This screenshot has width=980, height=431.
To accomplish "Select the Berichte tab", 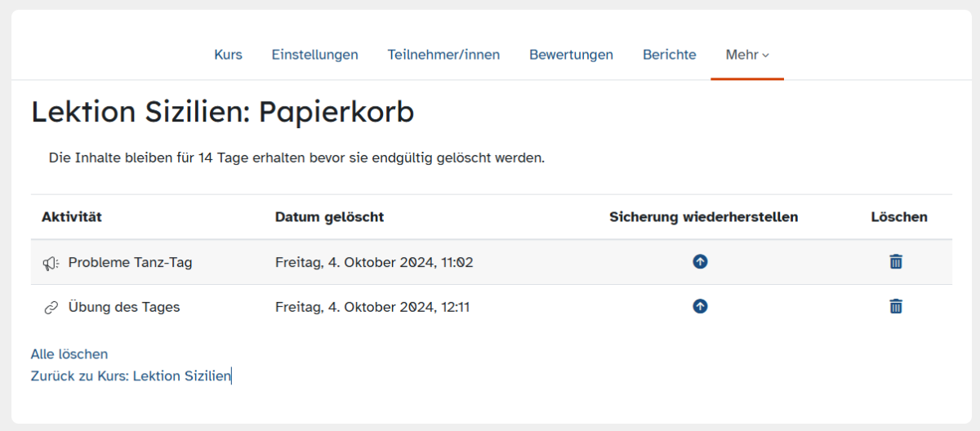I will point(670,55).
